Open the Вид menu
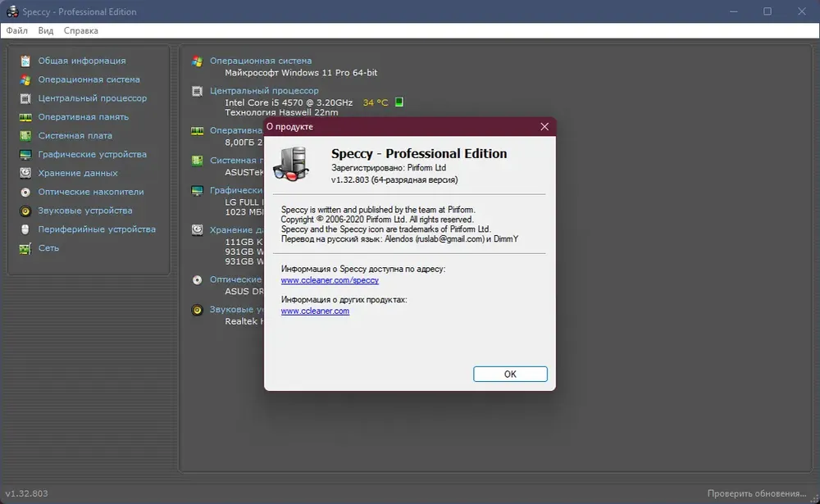The width and height of the screenshot is (820, 504). tap(46, 31)
